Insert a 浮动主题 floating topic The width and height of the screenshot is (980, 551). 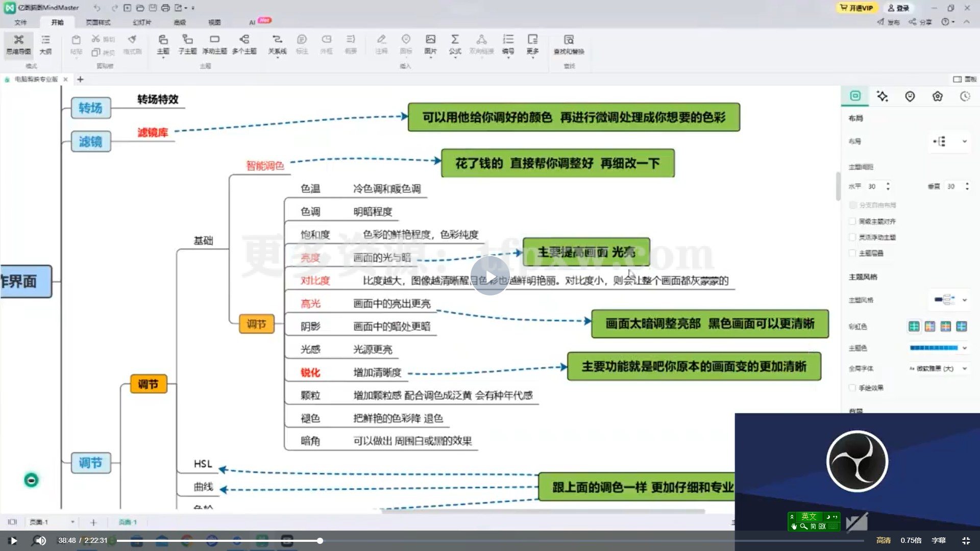tap(214, 46)
